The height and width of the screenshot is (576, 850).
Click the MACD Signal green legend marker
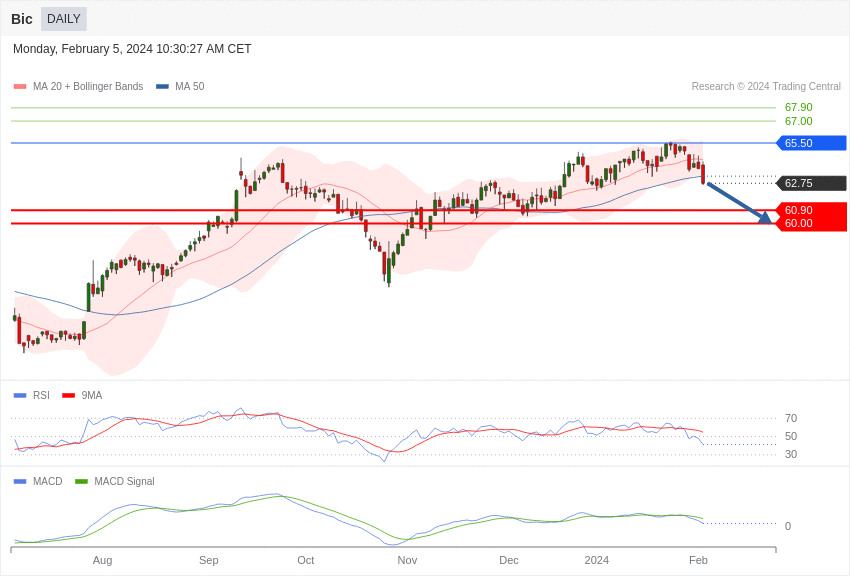(81, 481)
